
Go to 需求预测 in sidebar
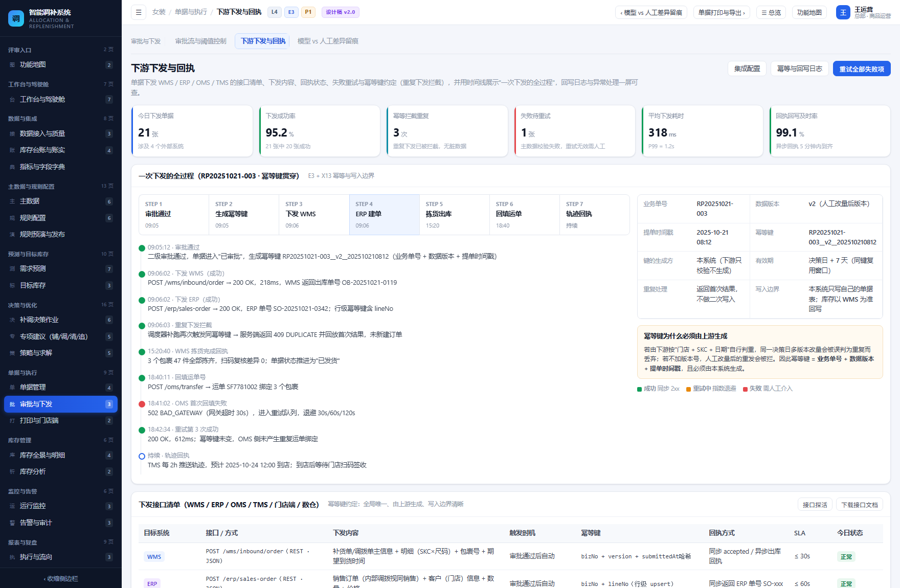click(61, 269)
